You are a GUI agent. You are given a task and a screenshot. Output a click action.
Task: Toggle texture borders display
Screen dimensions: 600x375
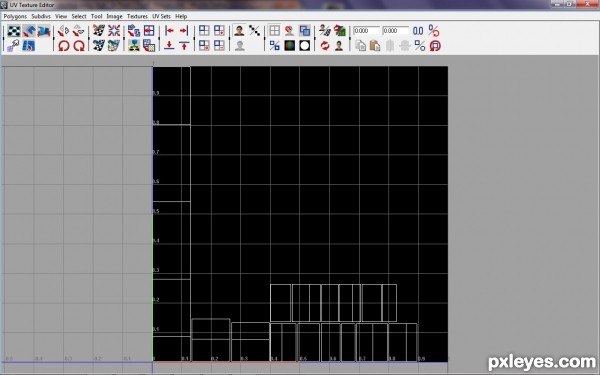click(x=274, y=46)
